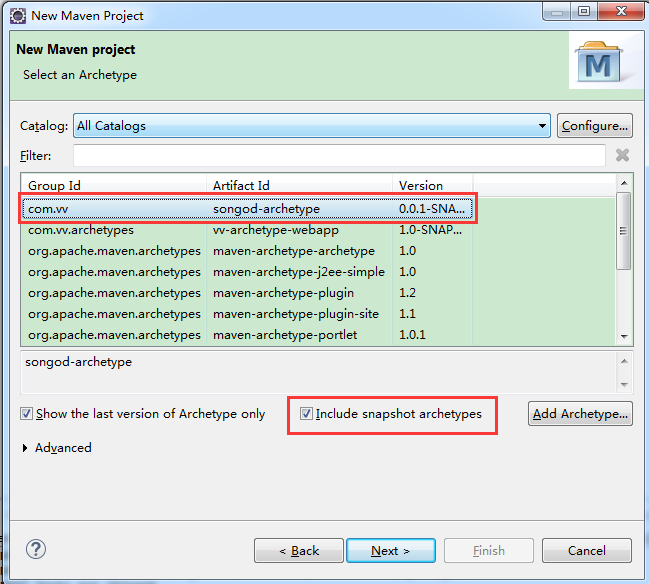Click the archetype table vertical scrollbar thumb
This screenshot has width=649, height=584.
623,231
